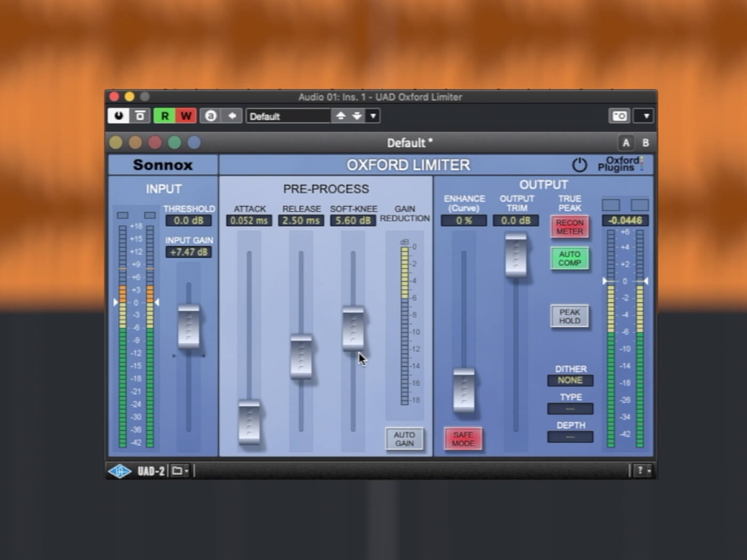Click the copy A-to-B arrow icon

point(231,116)
